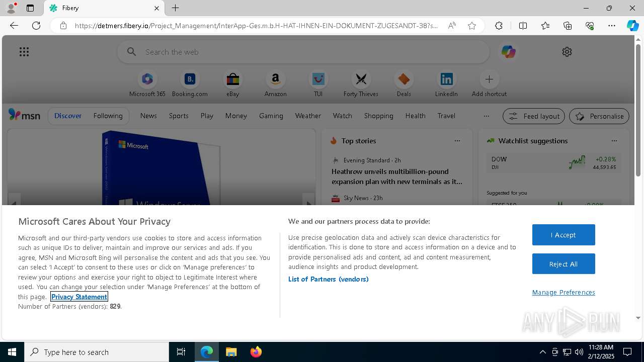Open the Money section

click(236, 116)
